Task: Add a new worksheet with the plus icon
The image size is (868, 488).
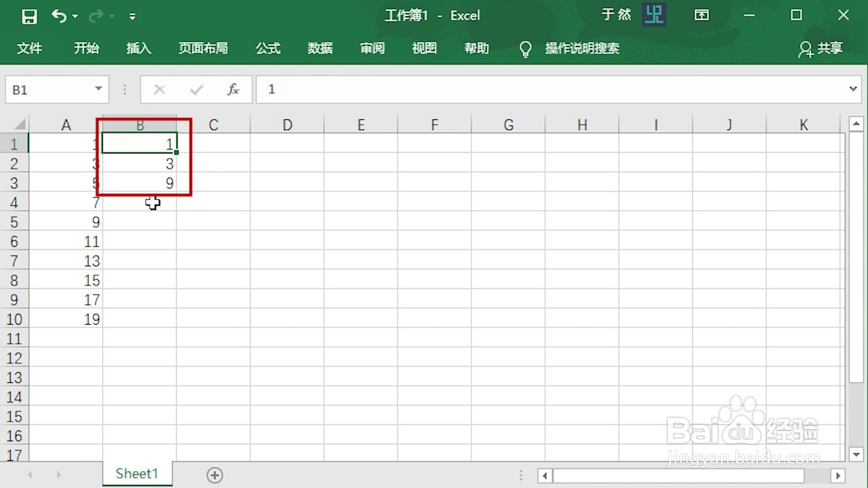Action: pos(214,474)
